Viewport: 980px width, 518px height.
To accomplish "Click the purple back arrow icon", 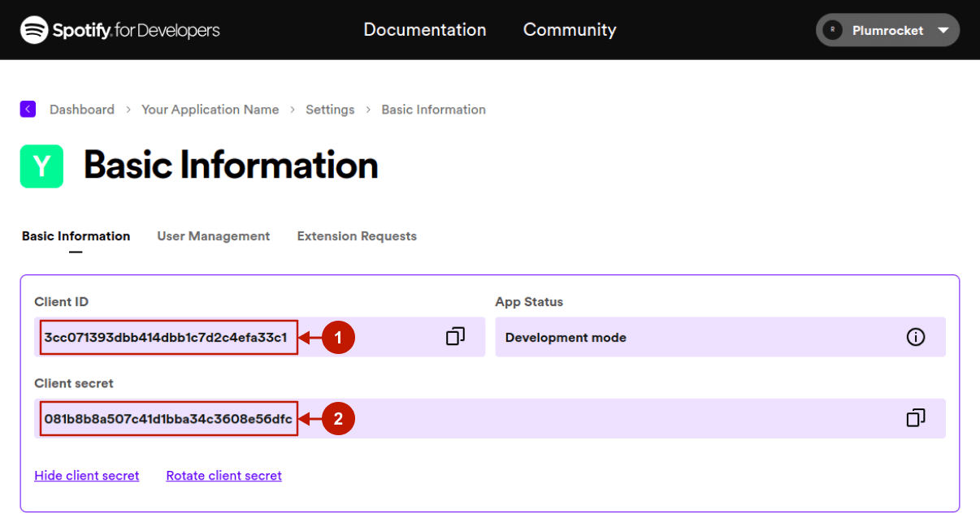I will (x=28, y=109).
